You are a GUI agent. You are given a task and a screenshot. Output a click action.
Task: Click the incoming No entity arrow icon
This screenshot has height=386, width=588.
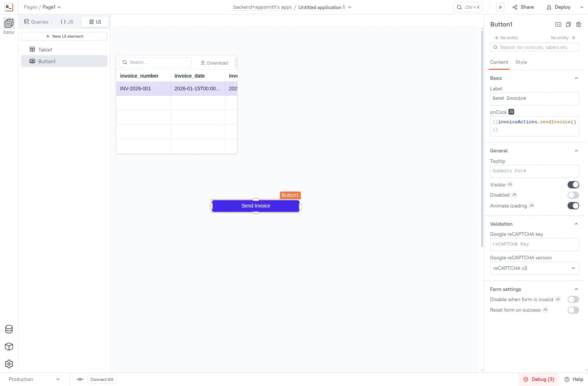coord(496,38)
